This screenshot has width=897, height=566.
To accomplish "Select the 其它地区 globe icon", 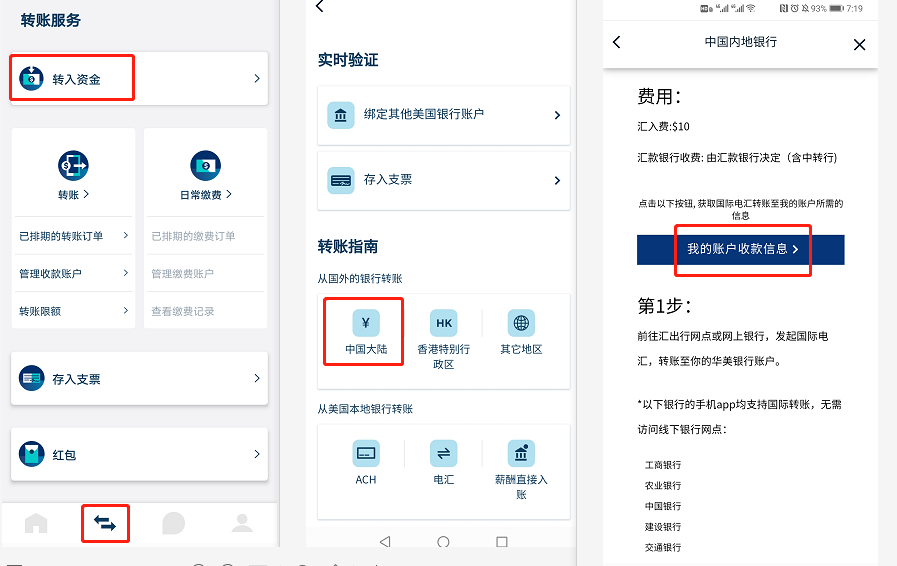I will [521, 323].
